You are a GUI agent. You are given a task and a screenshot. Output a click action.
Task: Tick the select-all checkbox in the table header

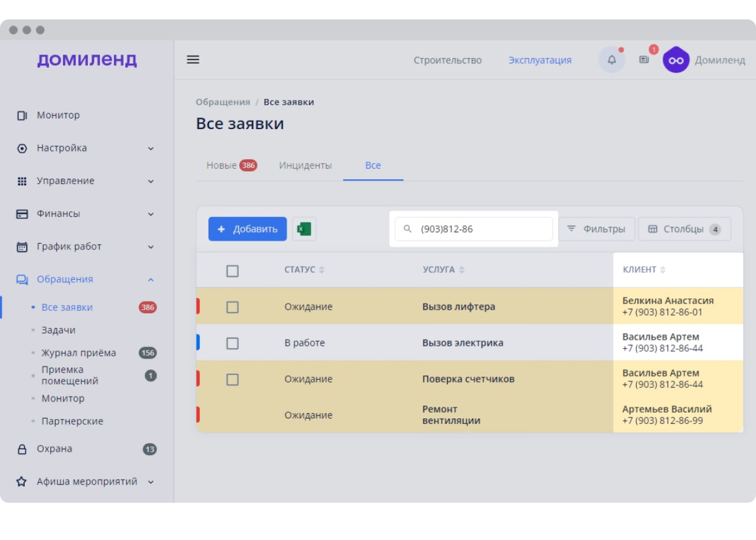point(233,271)
